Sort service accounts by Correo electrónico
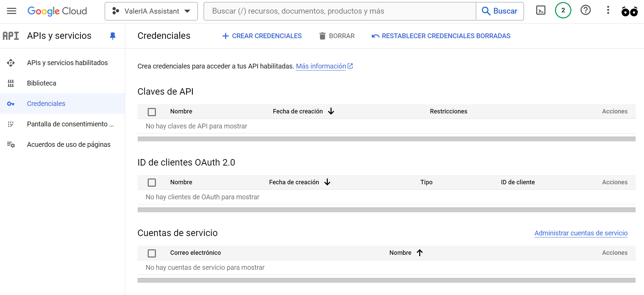This screenshot has width=644, height=295. [195, 253]
